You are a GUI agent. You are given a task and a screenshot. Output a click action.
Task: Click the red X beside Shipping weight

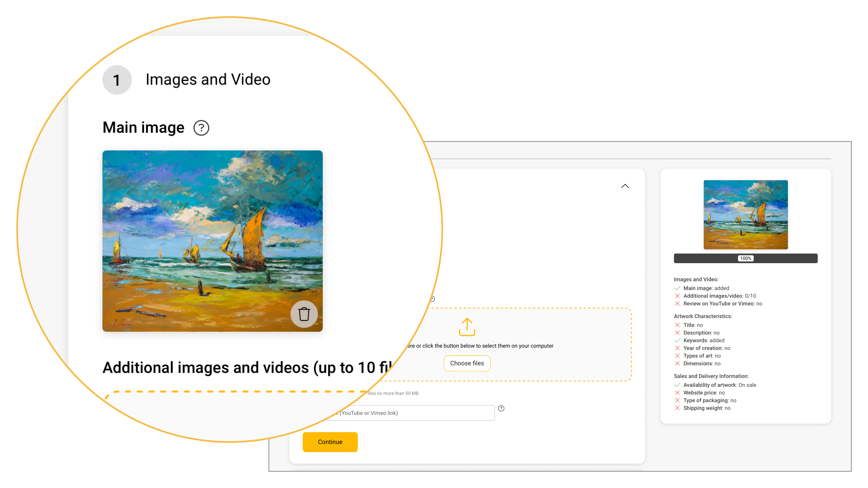tap(677, 408)
